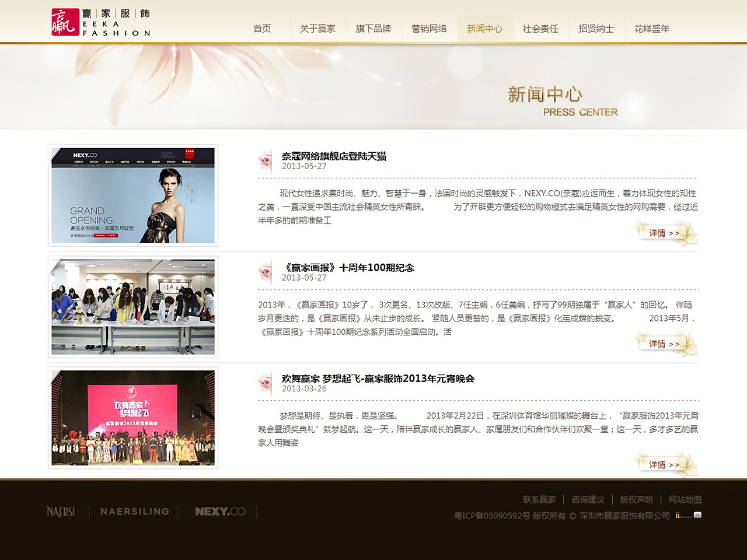Go to 关于赢家 in the navigation
This screenshot has height=560, width=747.
(x=317, y=29)
